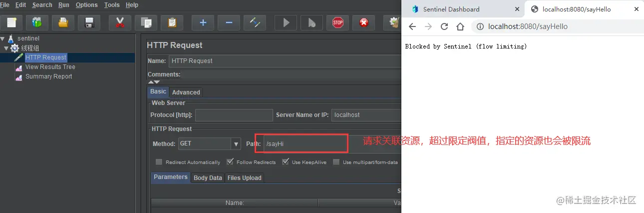This screenshot has height=213, width=644.
Task: Open the Options menu
Action: point(87,4)
